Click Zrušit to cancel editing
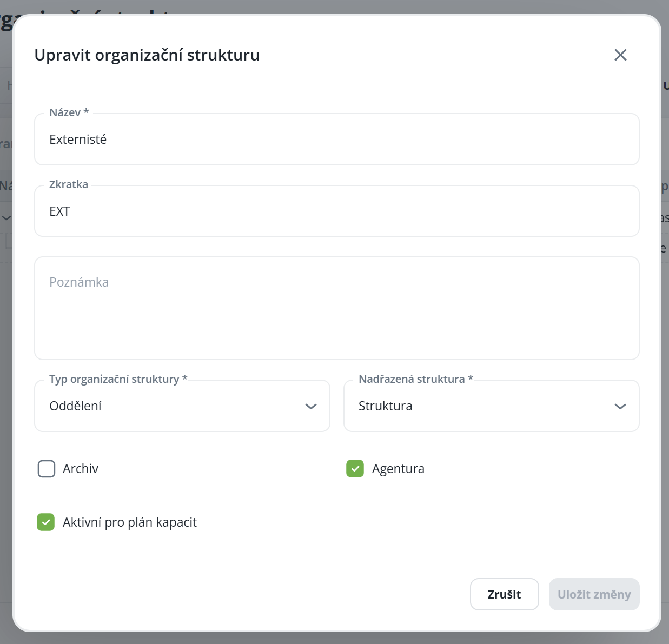Screen dimensions: 669x644 click(x=504, y=594)
